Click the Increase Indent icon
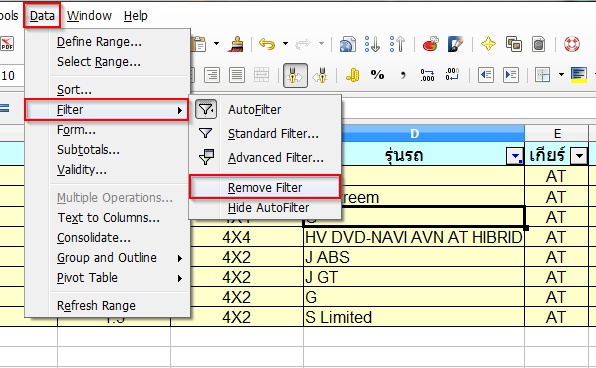 click(x=511, y=75)
